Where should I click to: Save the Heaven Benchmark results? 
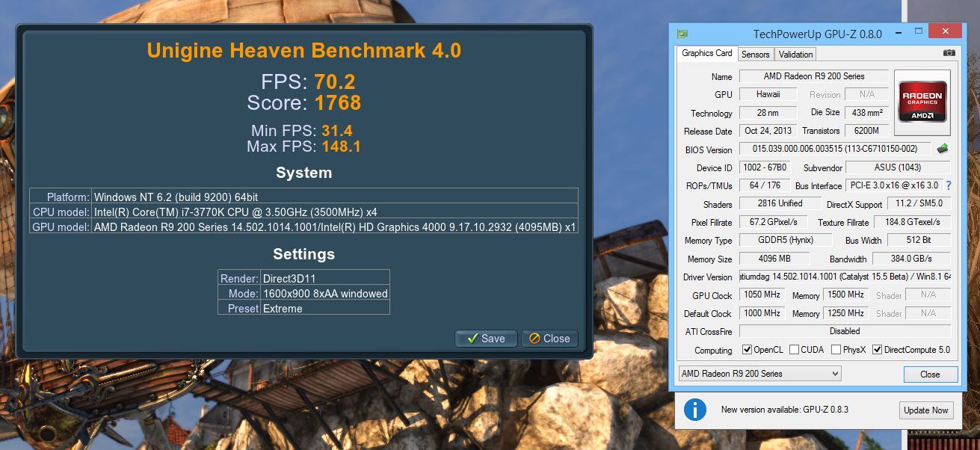tap(485, 339)
